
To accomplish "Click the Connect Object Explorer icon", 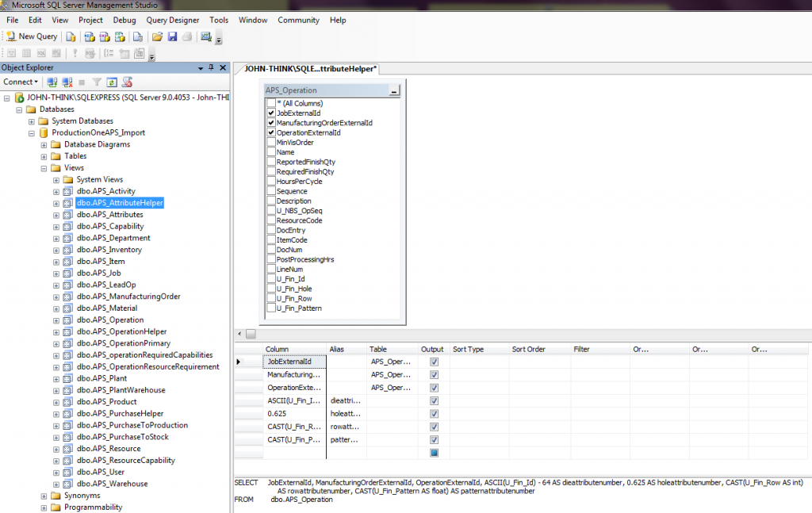I will pyautogui.click(x=52, y=82).
